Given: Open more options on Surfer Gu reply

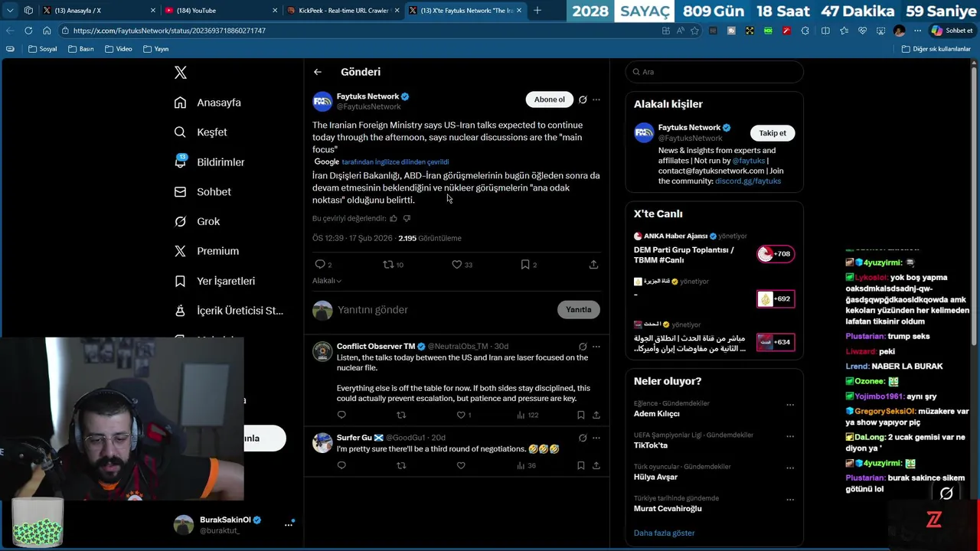Looking at the screenshot, I should click(x=596, y=438).
